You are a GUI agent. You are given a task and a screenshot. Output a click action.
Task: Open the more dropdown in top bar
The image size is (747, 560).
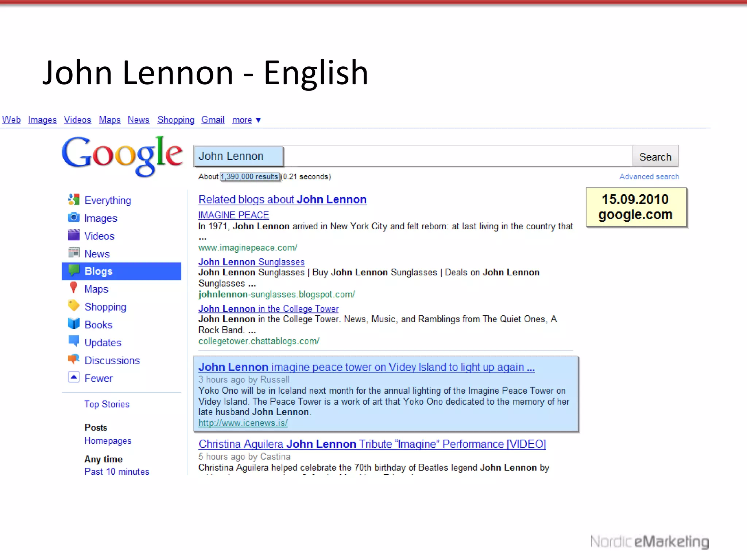coord(246,120)
